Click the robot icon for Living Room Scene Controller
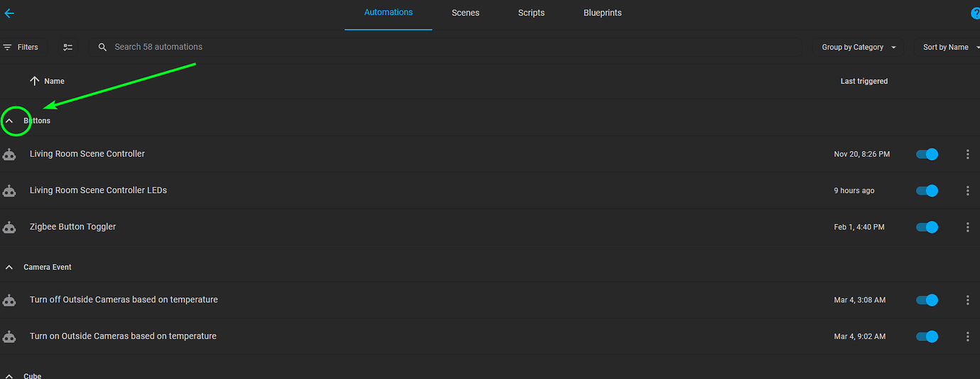 tap(9, 154)
